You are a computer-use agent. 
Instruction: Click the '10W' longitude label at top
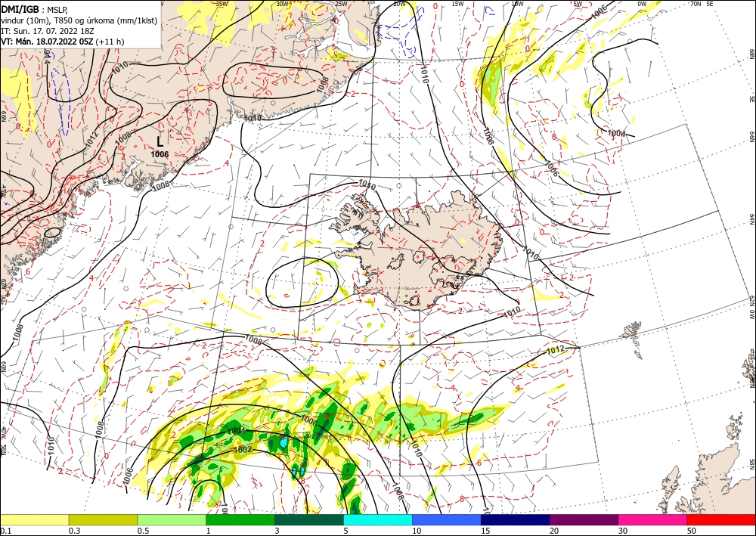[517, 4]
